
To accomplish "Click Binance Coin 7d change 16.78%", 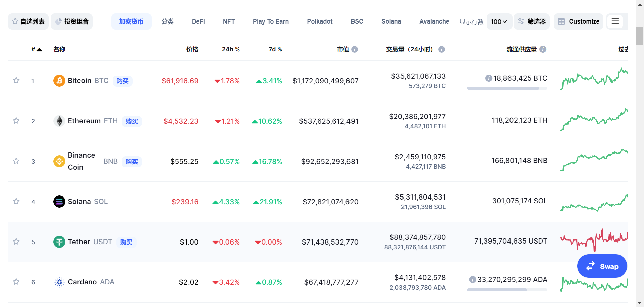I will coord(267,162).
